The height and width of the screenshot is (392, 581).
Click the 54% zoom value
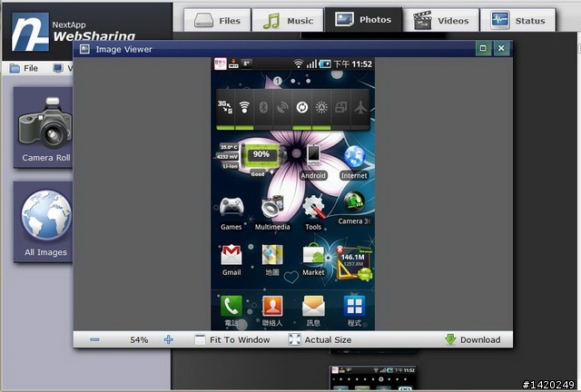139,339
